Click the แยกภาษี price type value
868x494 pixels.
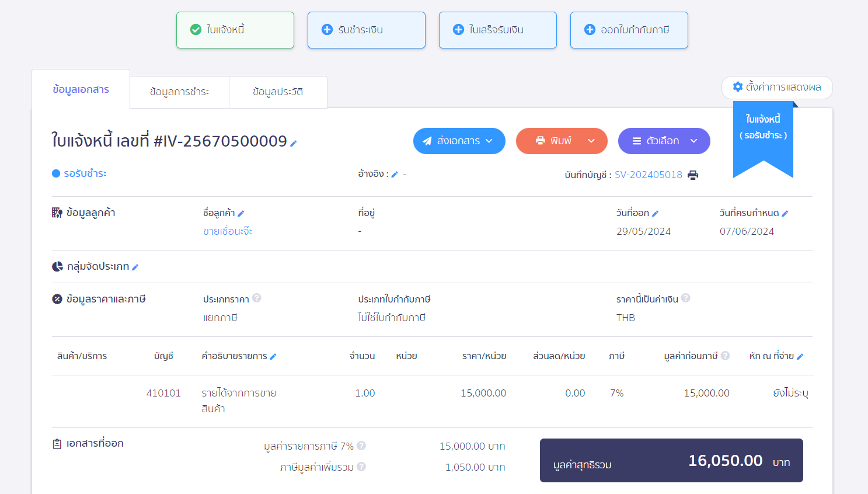click(221, 318)
